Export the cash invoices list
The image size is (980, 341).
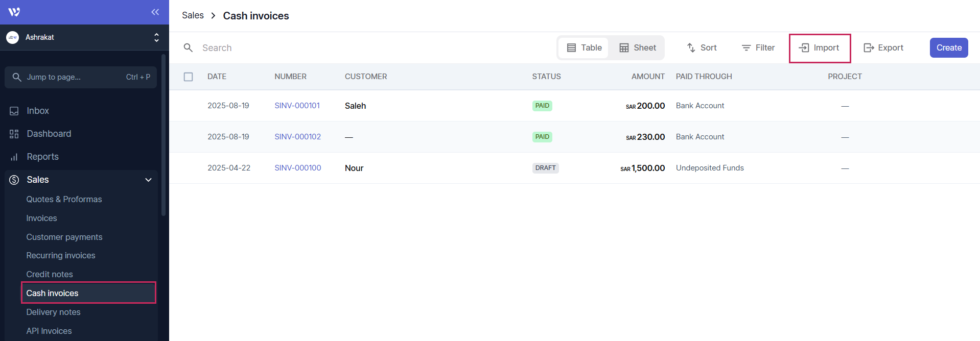(883, 48)
